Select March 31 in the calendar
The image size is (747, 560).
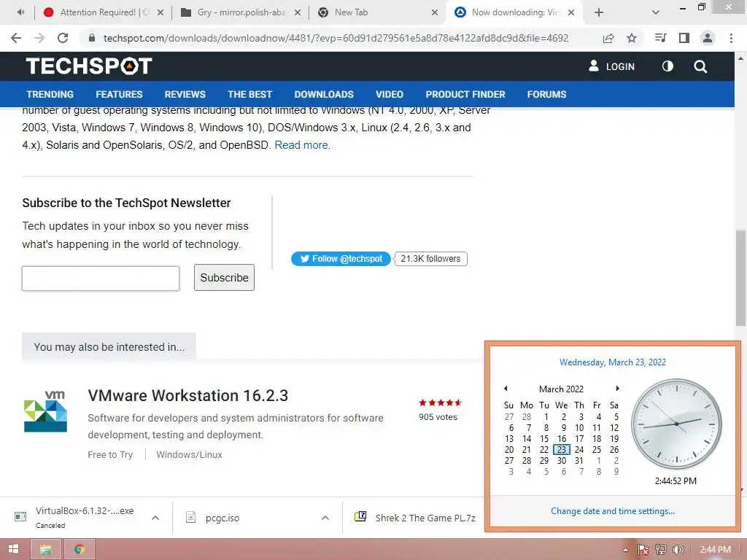click(578, 461)
